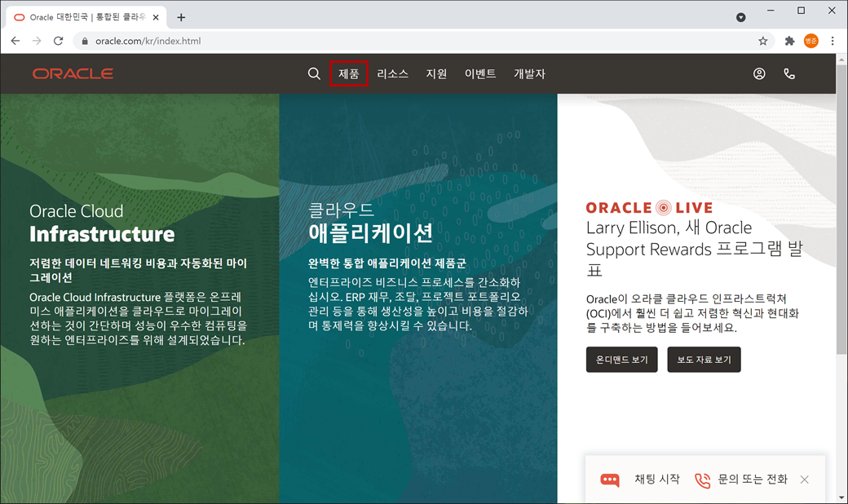Minimize the browser window

771,11
